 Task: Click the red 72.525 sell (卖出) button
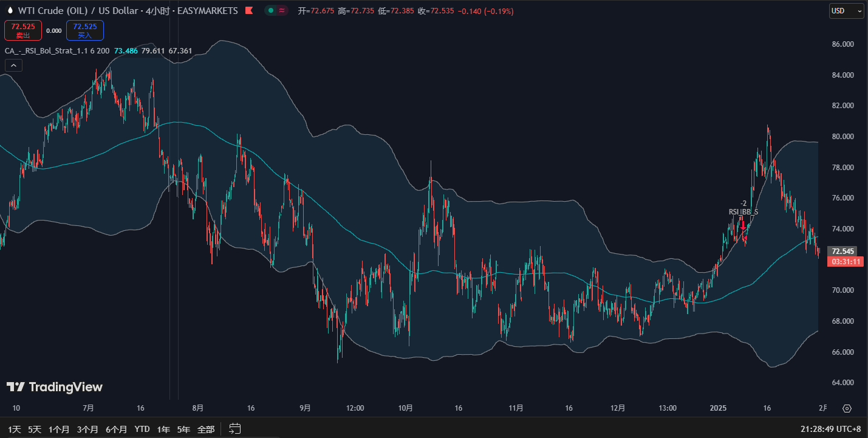click(x=23, y=30)
